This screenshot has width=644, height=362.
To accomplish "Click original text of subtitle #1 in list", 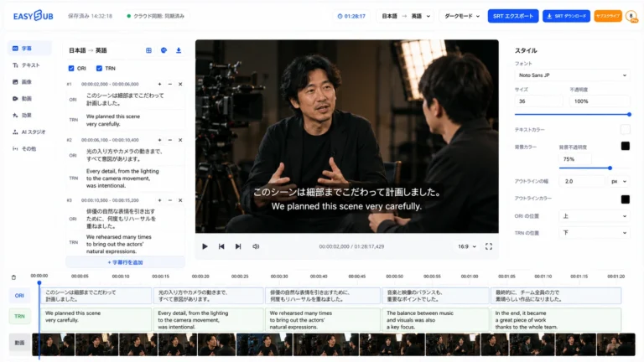I will 125,100.
